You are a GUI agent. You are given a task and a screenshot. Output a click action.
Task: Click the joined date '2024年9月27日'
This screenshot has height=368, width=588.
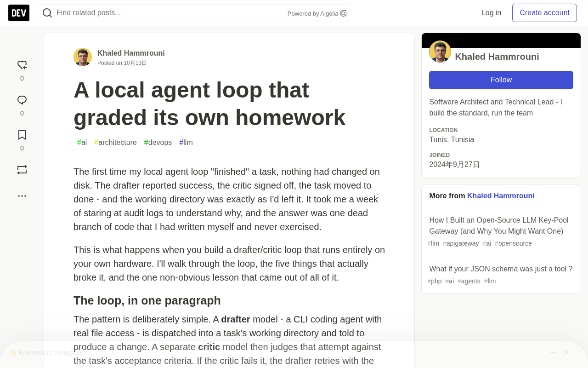coord(454,165)
